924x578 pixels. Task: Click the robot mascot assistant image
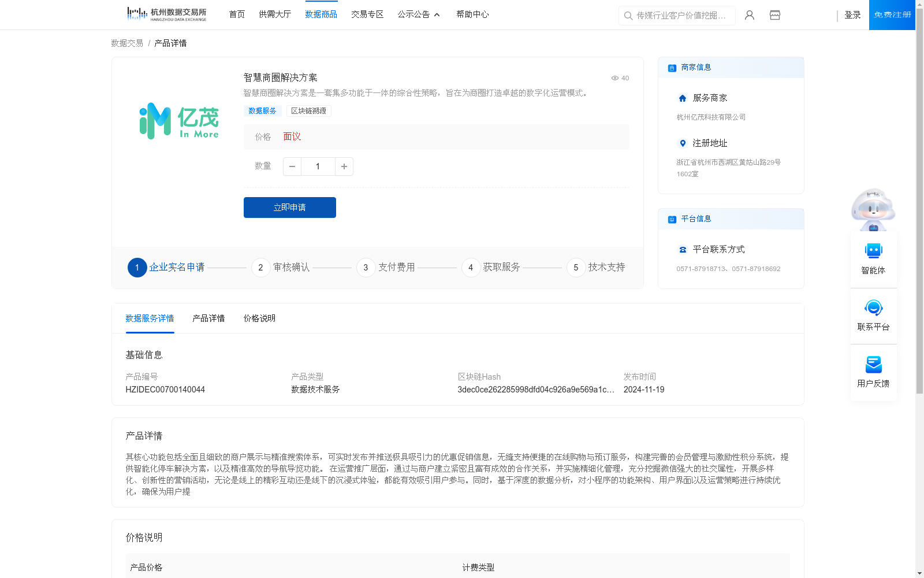873,209
